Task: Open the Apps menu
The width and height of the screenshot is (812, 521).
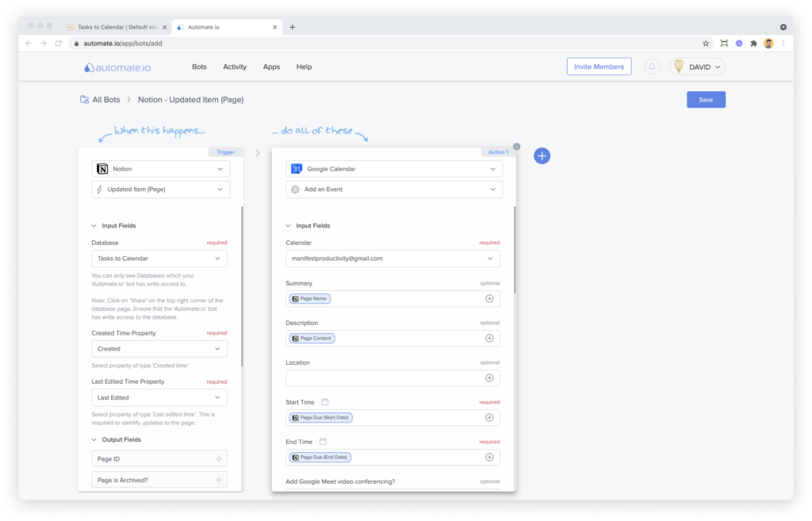Action: pos(271,67)
